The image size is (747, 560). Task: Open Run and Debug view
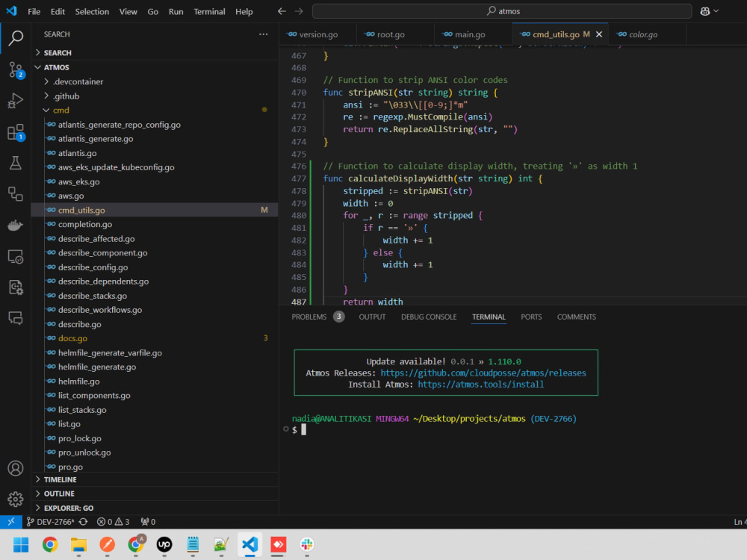coord(15,101)
